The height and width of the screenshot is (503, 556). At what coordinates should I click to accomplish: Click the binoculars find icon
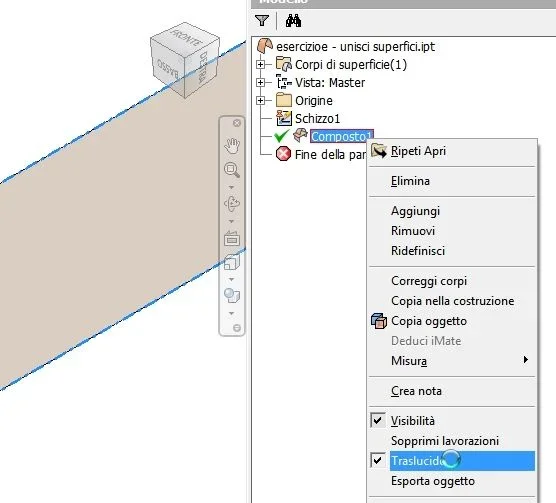pyautogui.click(x=293, y=21)
